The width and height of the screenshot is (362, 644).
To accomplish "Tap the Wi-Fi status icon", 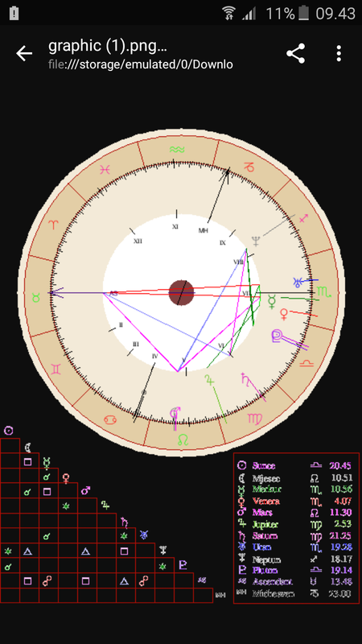I will [229, 14].
